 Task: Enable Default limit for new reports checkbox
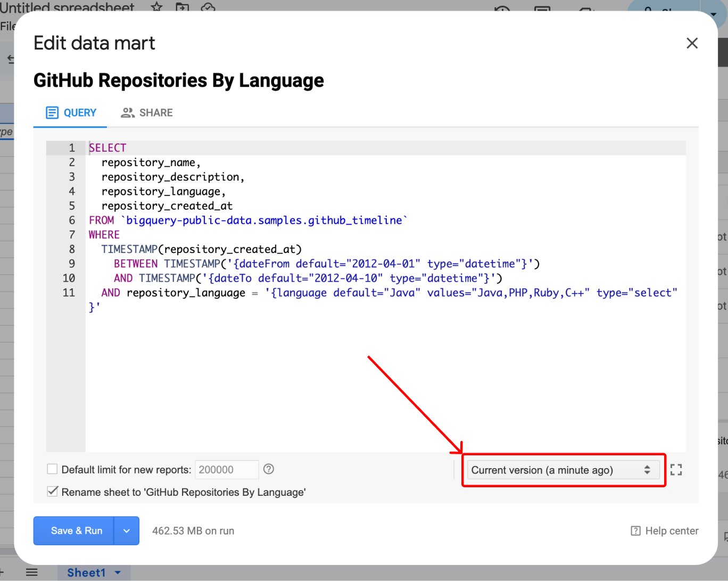[x=52, y=469]
